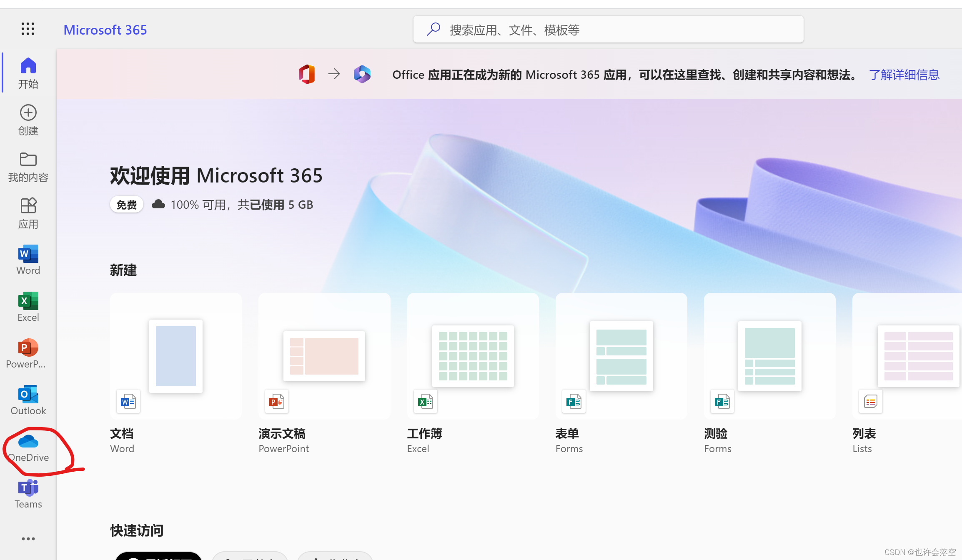The image size is (962, 560).
Task: Click PowerPoint badge on 演示文稿 card
Action: coord(277,402)
